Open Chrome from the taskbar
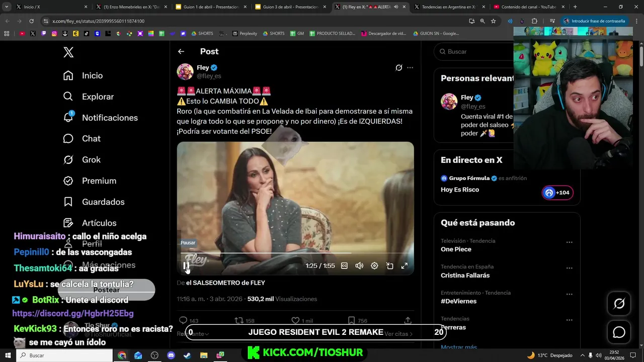This screenshot has height=362, width=644. (122, 355)
